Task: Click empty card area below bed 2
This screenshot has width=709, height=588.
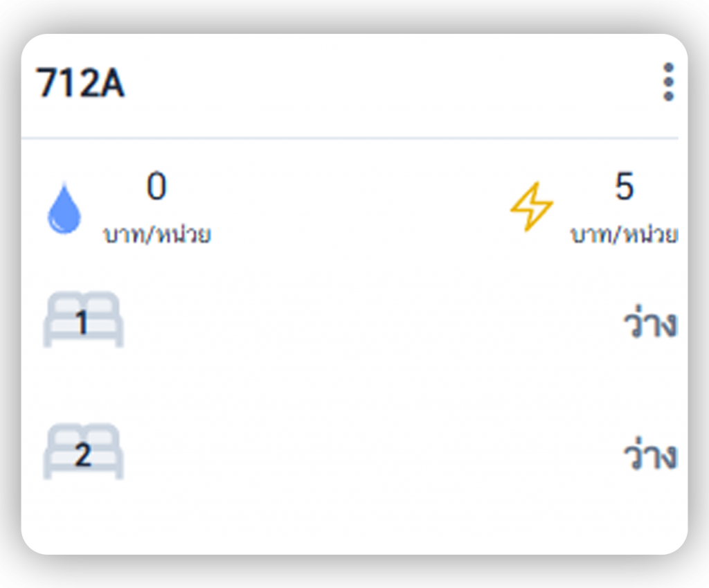Action: [x=353, y=519]
